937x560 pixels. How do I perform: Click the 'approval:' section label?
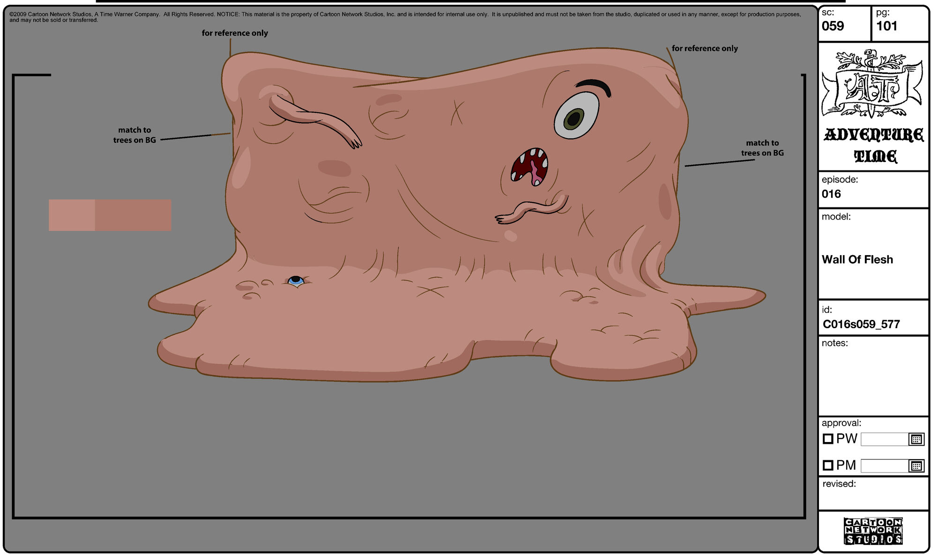coord(841,423)
